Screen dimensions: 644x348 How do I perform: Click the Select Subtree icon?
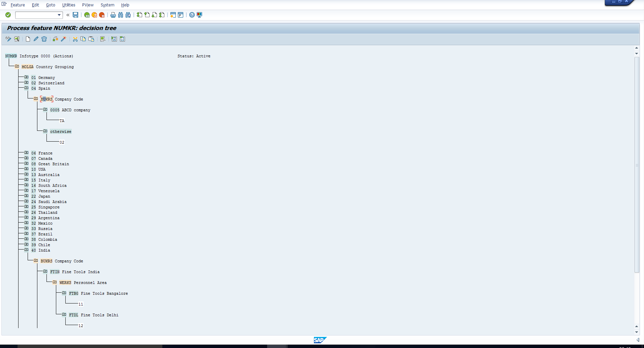click(x=103, y=39)
